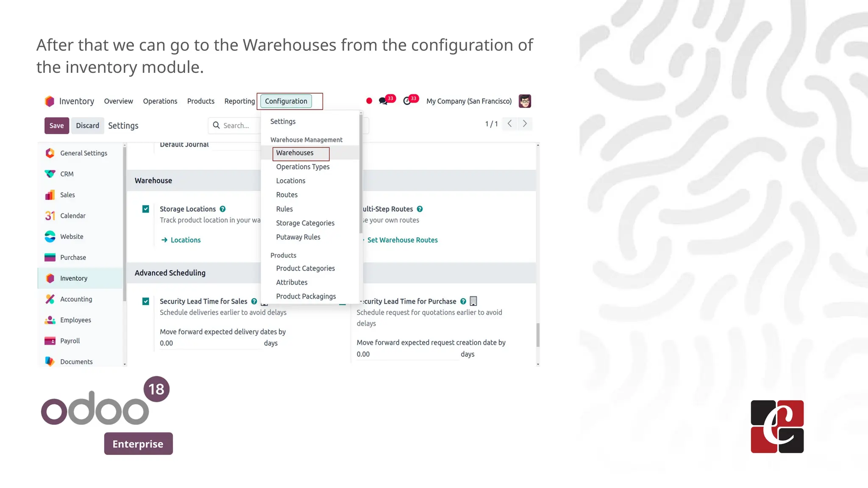Click the search magnifier icon
Image resolution: width=868 pixels, height=488 pixels.
(x=216, y=125)
